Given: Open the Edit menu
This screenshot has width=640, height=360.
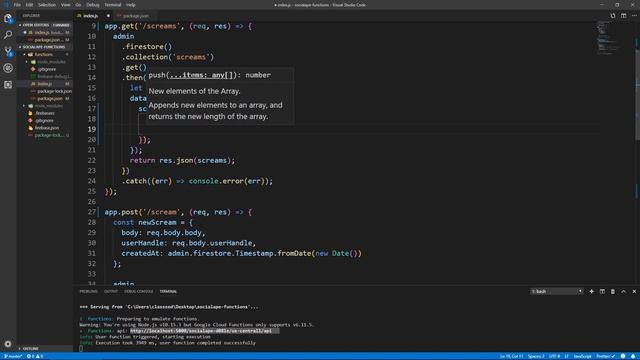Looking at the screenshot, I should 29,5.
